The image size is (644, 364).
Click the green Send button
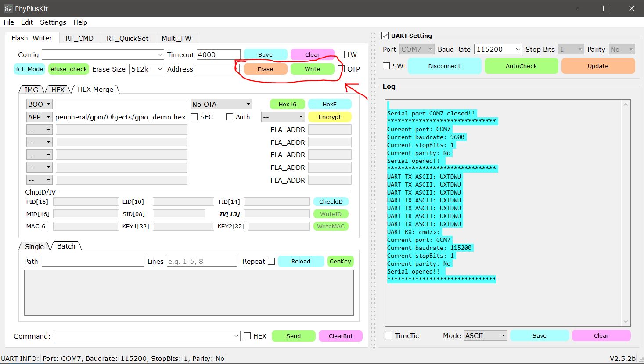pos(293,336)
